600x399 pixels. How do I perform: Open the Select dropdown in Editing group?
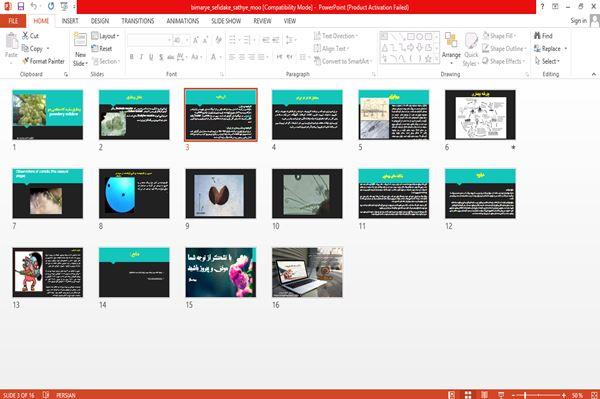(547, 61)
